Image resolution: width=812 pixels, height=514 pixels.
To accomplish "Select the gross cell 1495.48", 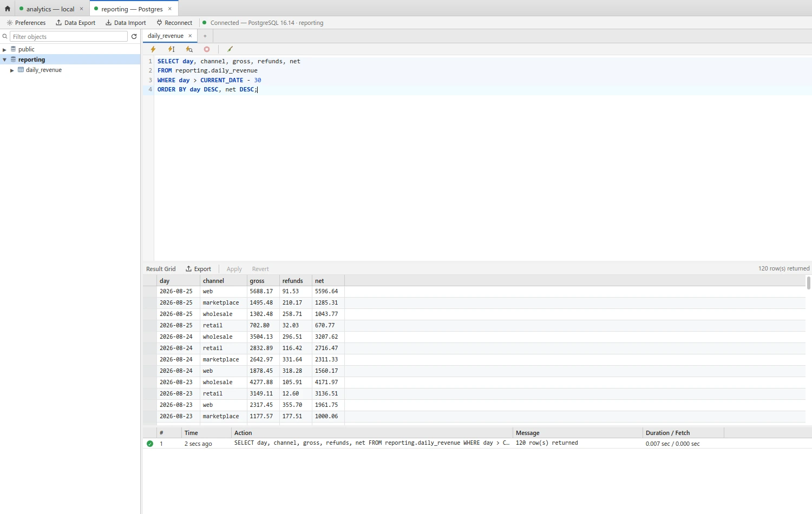I will click(x=263, y=303).
